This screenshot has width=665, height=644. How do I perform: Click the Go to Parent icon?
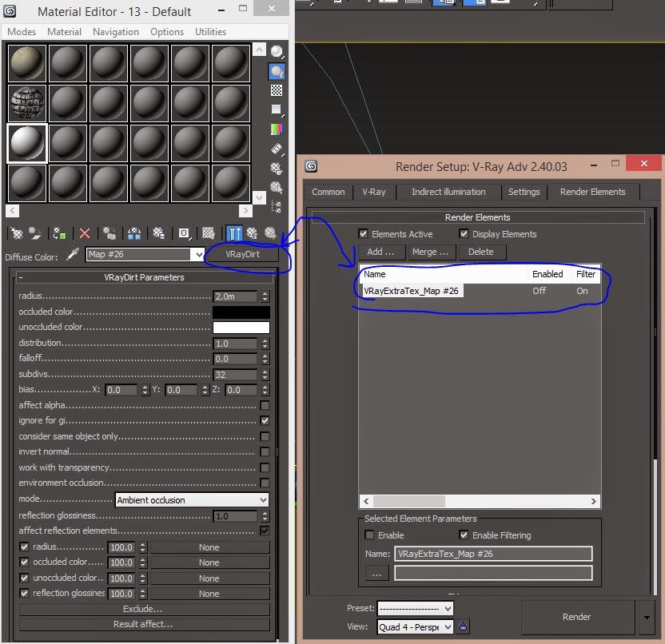point(252,233)
